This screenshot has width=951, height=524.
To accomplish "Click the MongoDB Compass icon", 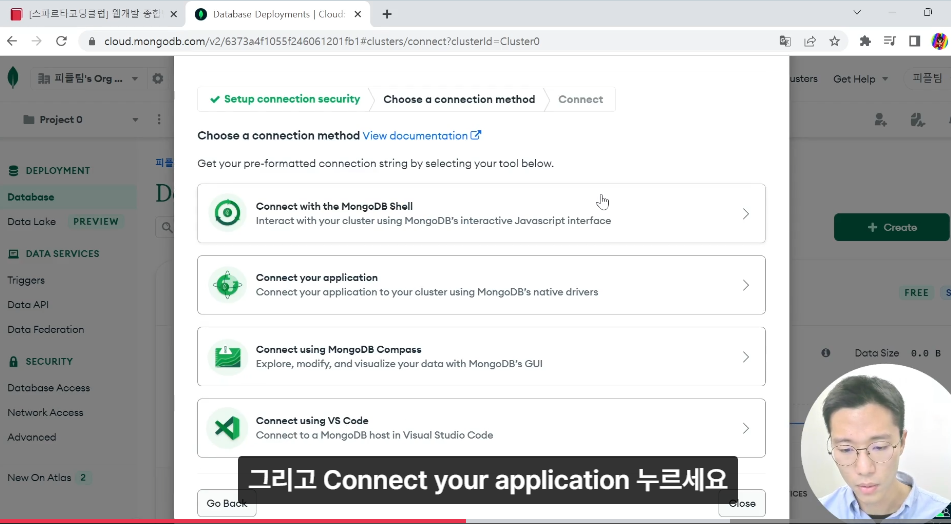I will pos(227,356).
